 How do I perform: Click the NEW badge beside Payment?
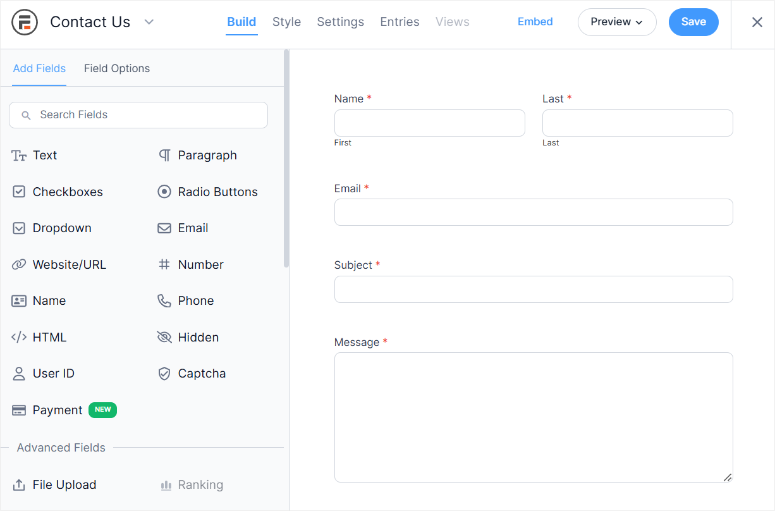[102, 410]
